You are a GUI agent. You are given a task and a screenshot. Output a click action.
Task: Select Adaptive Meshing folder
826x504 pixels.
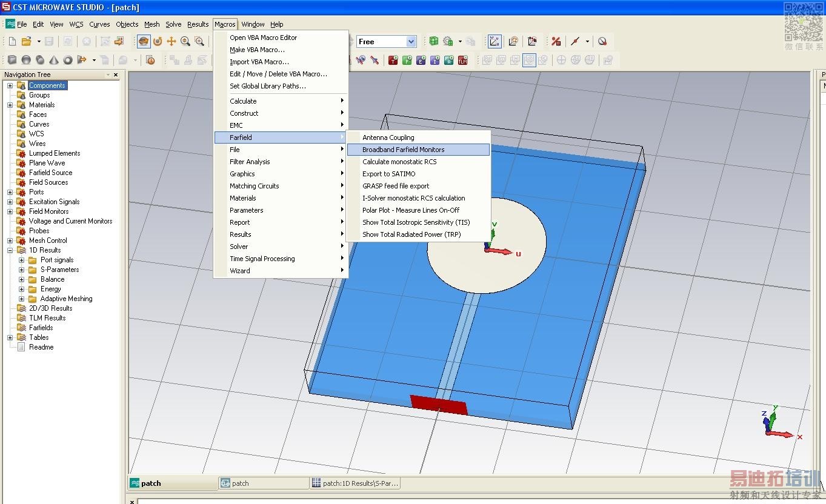click(66, 299)
